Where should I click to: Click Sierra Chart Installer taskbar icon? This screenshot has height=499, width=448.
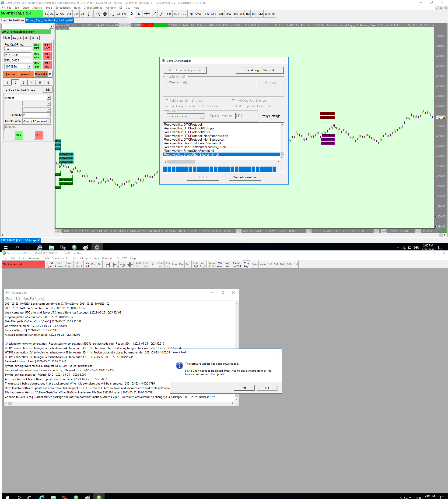[97, 247]
